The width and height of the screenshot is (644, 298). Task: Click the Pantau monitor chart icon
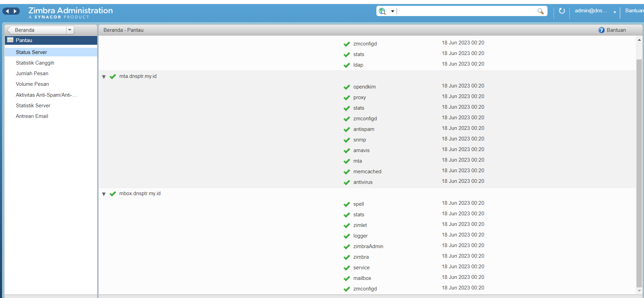coord(10,40)
